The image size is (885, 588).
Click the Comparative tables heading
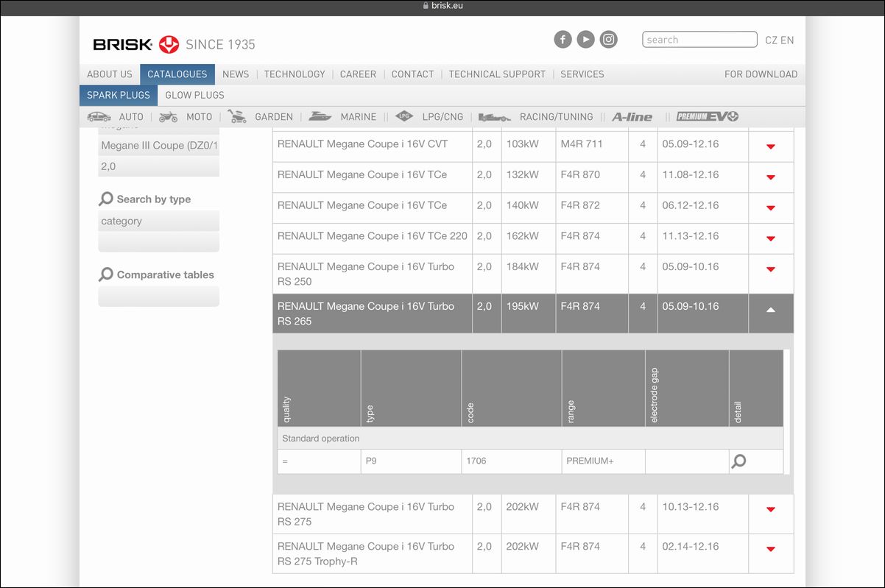(x=165, y=275)
